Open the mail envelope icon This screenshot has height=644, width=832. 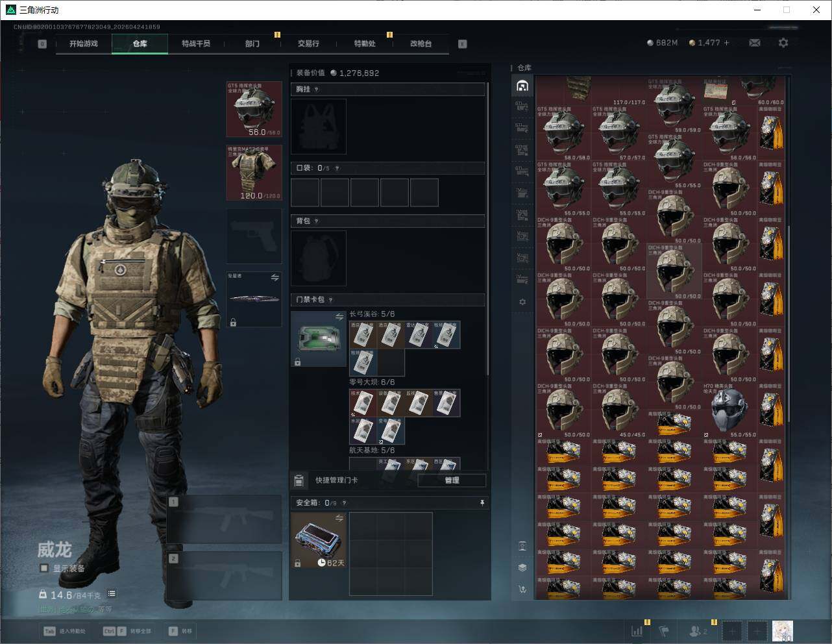click(754, 43)
